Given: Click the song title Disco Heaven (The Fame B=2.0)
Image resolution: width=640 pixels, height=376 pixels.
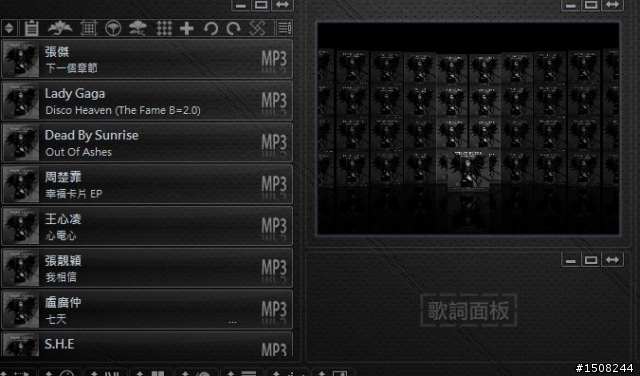Looking at the screenshot, I should click(x=123, y=110).
